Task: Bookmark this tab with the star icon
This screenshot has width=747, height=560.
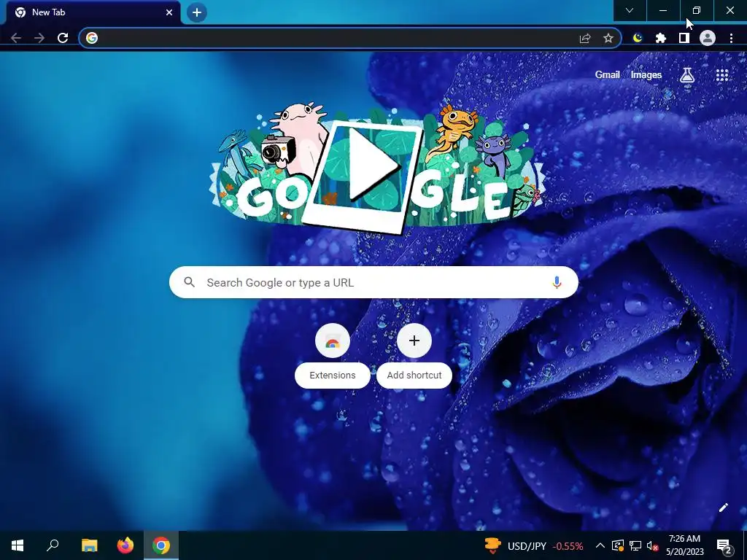Action: click(608, 39)
